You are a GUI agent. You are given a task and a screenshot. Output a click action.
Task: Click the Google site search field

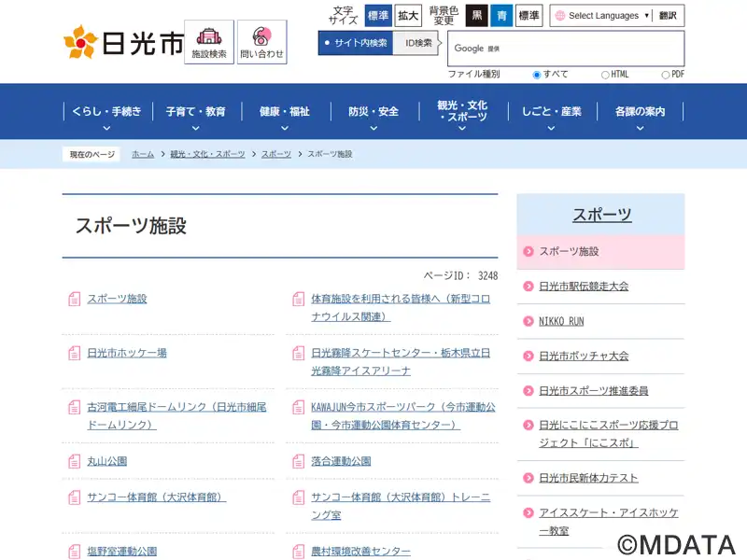[579, 49]
